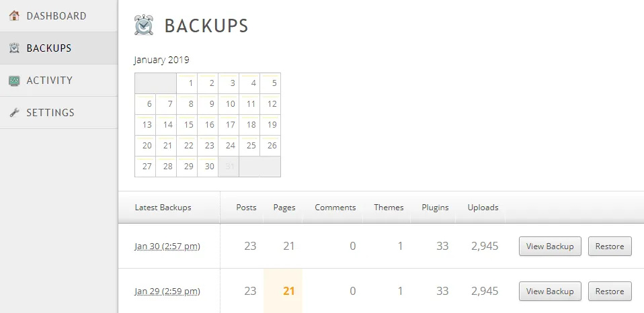Image resolution: width=644 pixels, height=313 pixels.
Task: Restore the Jan 30 backup
Action: click(610, 247)
